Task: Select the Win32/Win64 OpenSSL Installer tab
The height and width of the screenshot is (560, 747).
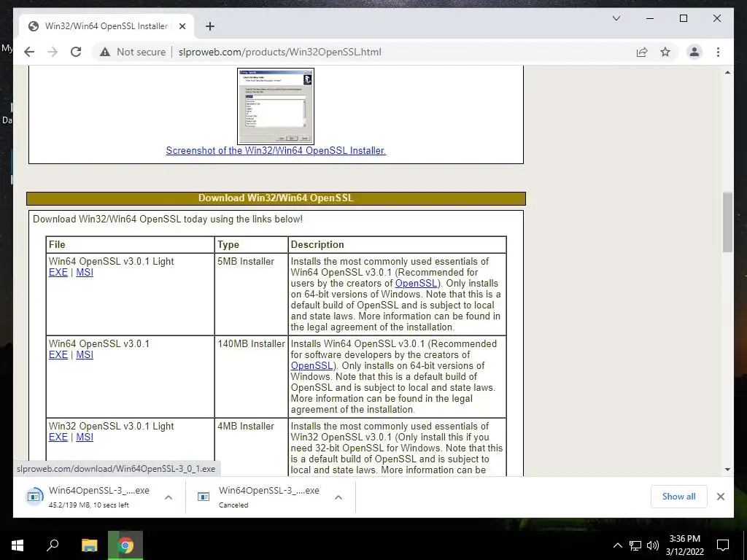Action: (x=106, y=26)
